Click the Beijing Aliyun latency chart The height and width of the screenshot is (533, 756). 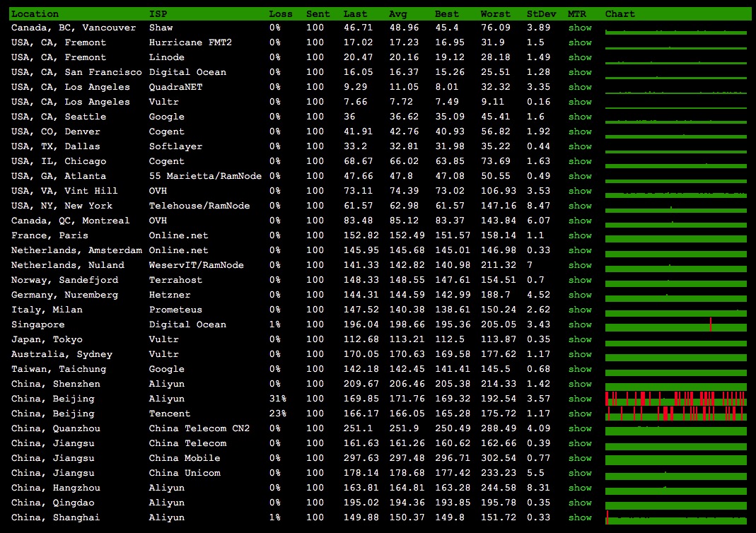(x=676, y=399)
